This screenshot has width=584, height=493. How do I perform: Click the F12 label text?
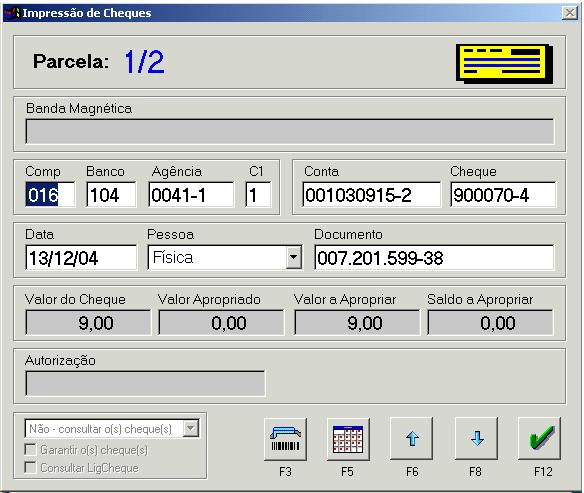[543, 472]
